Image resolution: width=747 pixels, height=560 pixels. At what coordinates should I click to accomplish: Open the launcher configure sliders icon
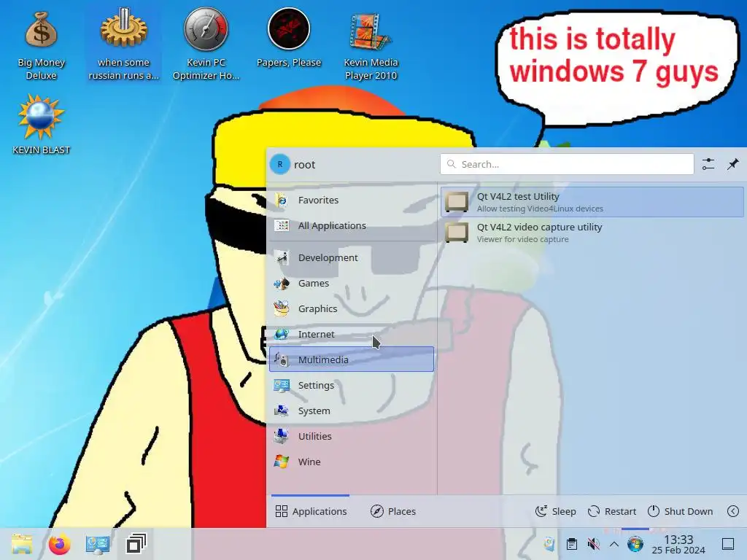point(708,164)
